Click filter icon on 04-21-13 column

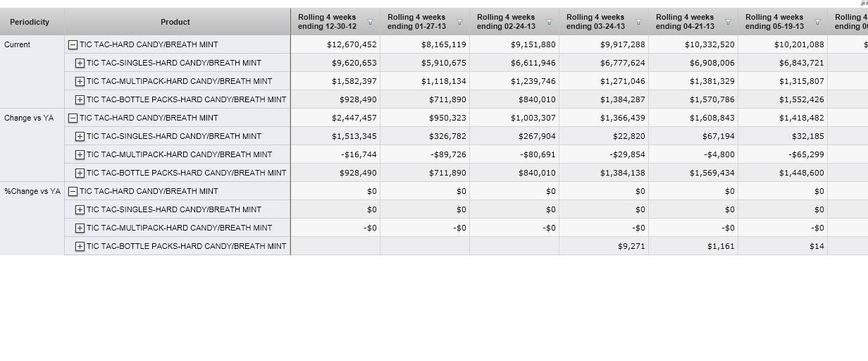pos(728,23)
